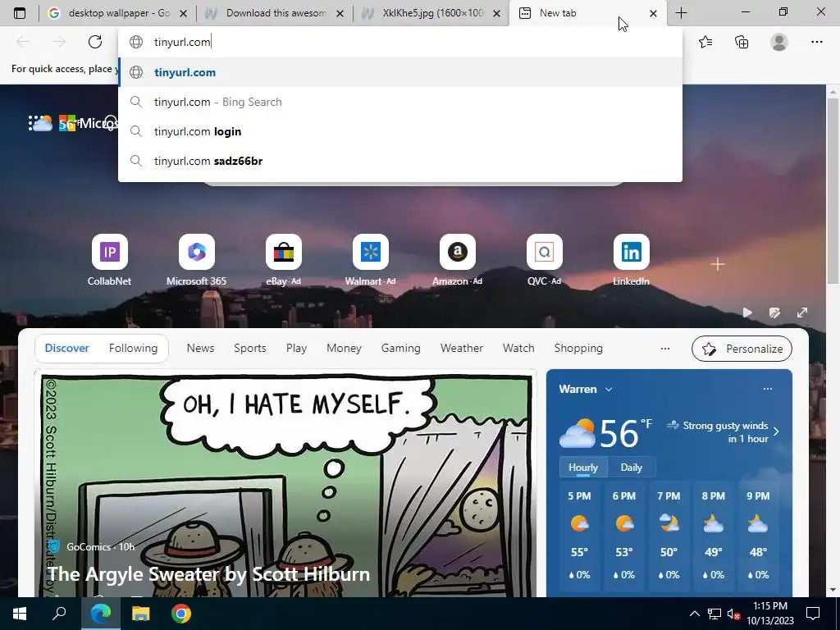Open the News feed category

coord(200,348)
